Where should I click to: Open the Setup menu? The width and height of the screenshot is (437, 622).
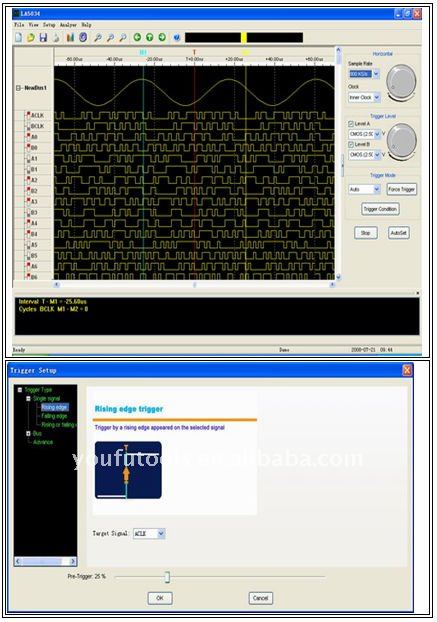pos(49,25)
